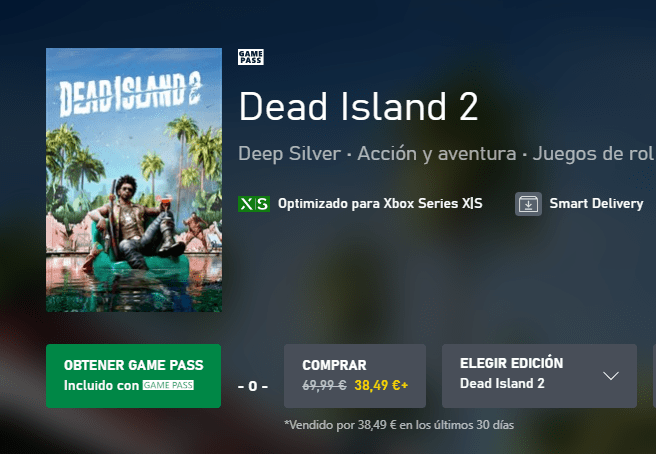Click the Game Pass badge above the title
Image resolution: width=656 pixels, height=454 pixels.
pyautogui.click(x=251, y=57)
